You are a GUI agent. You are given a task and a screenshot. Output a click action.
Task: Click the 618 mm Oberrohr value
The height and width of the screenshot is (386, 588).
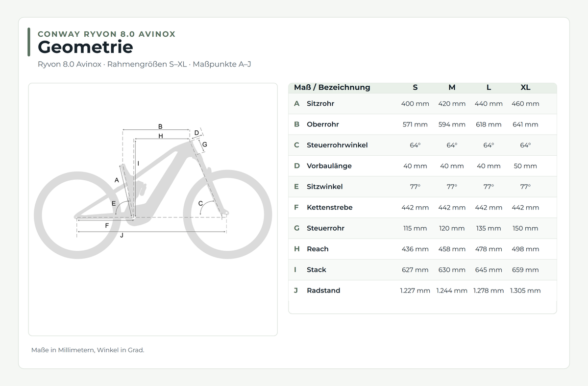click(489, 124)
